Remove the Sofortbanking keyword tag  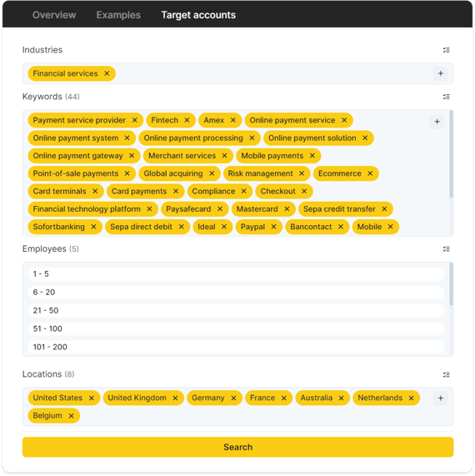point(93,227)
